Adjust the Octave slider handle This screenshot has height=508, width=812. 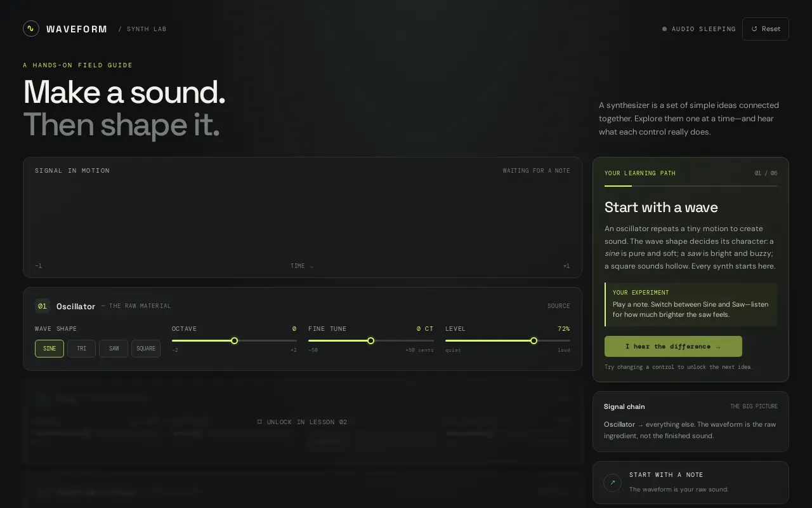tap(234, 341)
